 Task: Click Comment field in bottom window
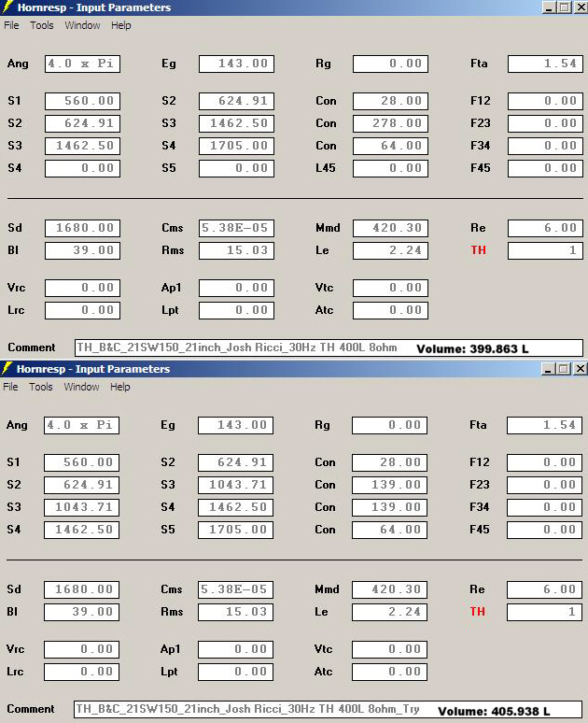328,709
